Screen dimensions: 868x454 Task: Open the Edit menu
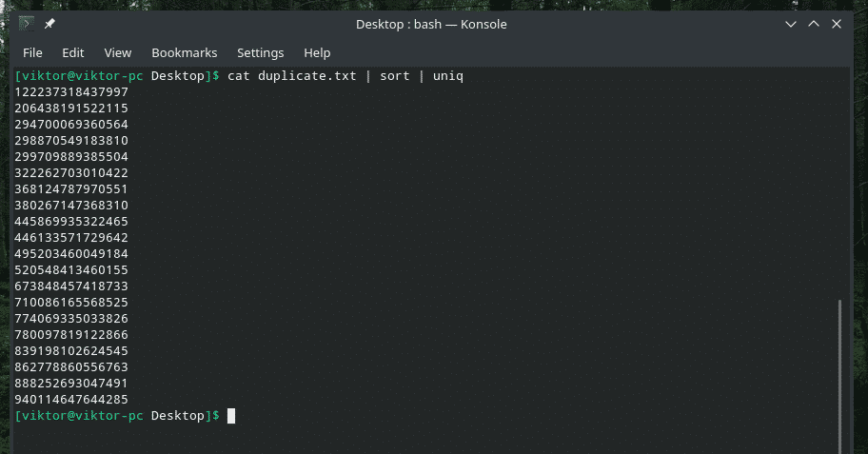[73, 52]
